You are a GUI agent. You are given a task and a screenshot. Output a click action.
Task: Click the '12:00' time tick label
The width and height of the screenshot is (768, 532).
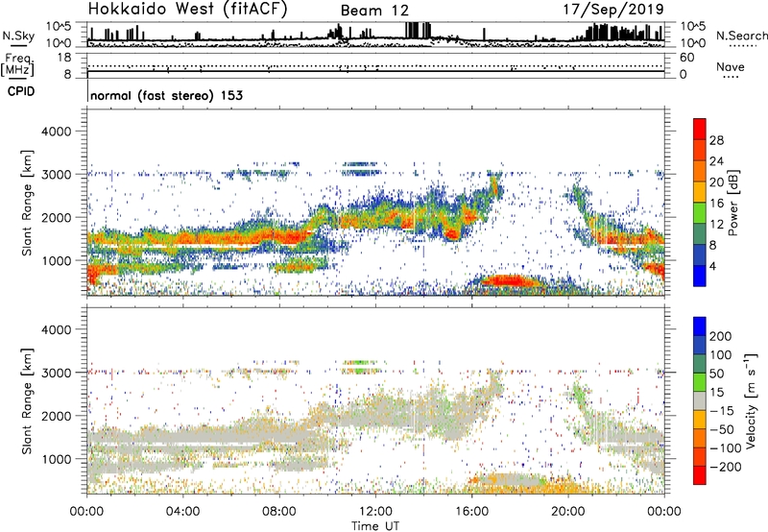375,512
